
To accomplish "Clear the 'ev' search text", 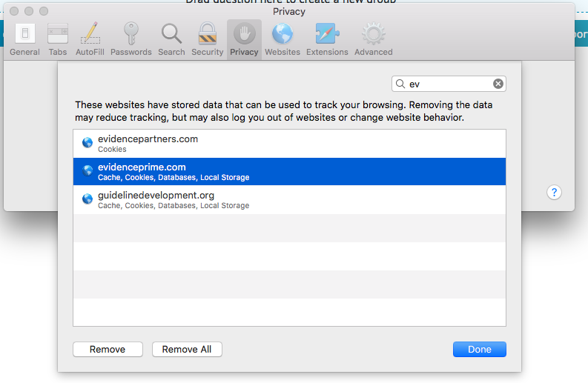I will tap(498, 84).
